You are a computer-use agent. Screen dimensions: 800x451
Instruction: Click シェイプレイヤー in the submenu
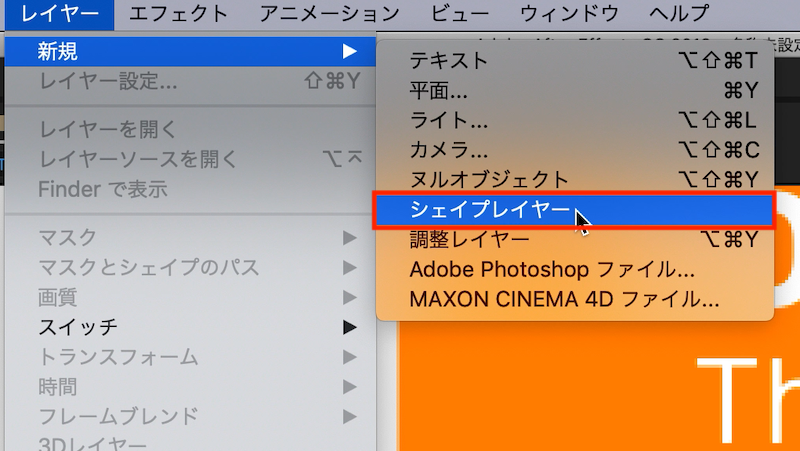click(x=490, y=210)
